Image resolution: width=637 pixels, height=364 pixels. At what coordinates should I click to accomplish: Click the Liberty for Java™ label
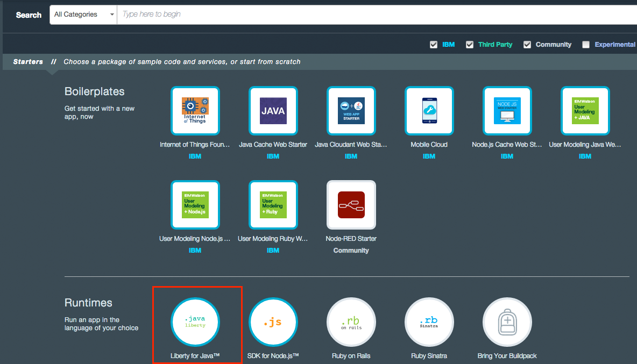(x=195, y=356)
